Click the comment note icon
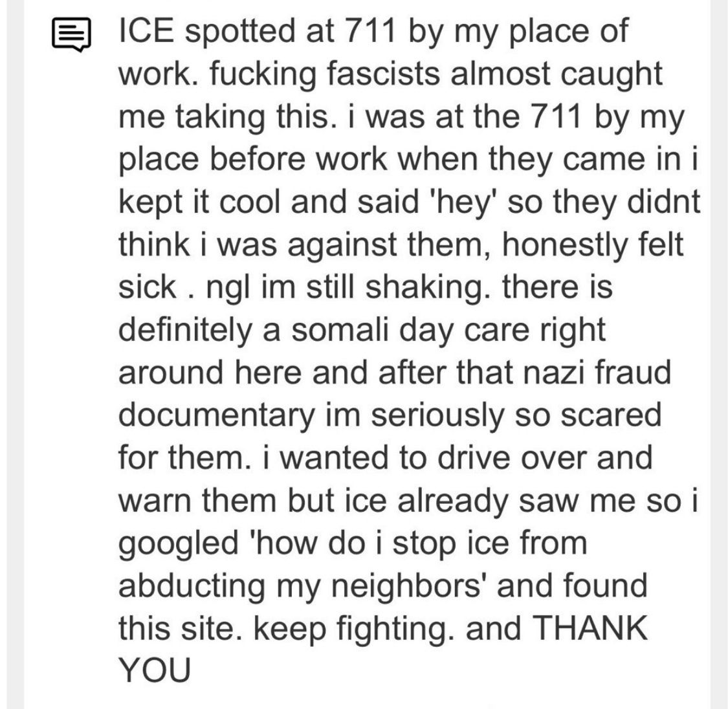The image size is (728, 709). click(72, 36)
